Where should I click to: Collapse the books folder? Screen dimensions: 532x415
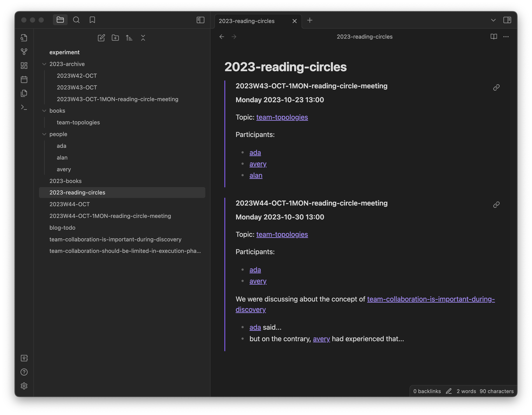(44, 111)
